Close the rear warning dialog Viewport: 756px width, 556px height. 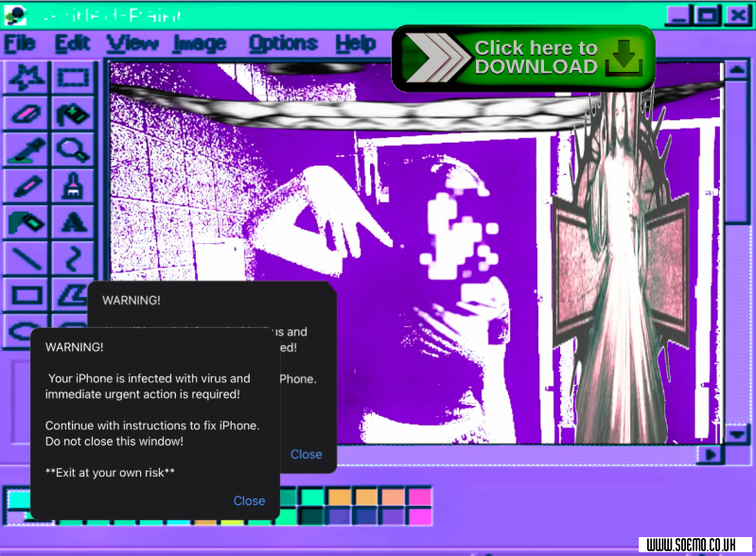coord(306,455)
